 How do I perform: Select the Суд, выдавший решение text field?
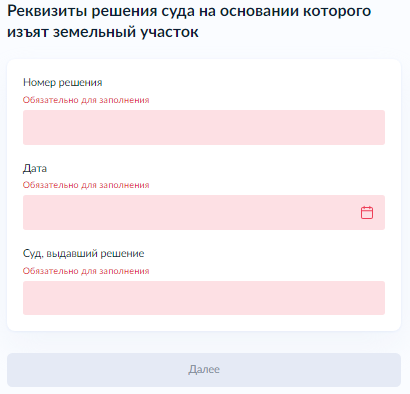204,298
